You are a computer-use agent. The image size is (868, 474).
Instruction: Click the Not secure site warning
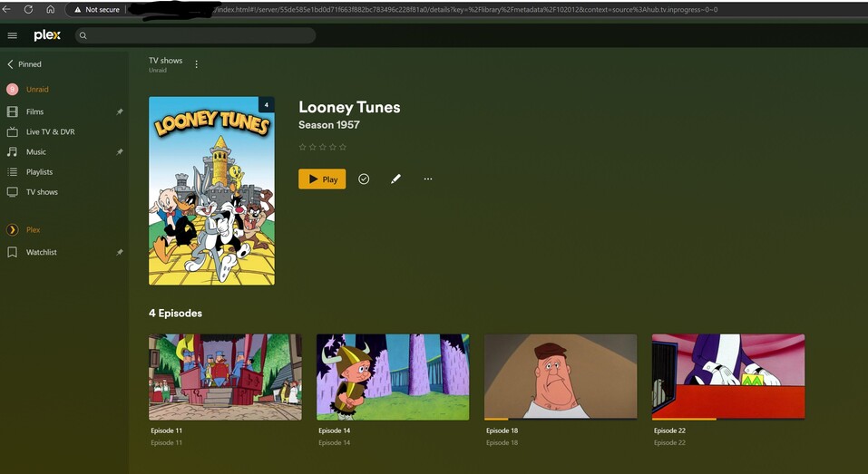tap(97, 9)
